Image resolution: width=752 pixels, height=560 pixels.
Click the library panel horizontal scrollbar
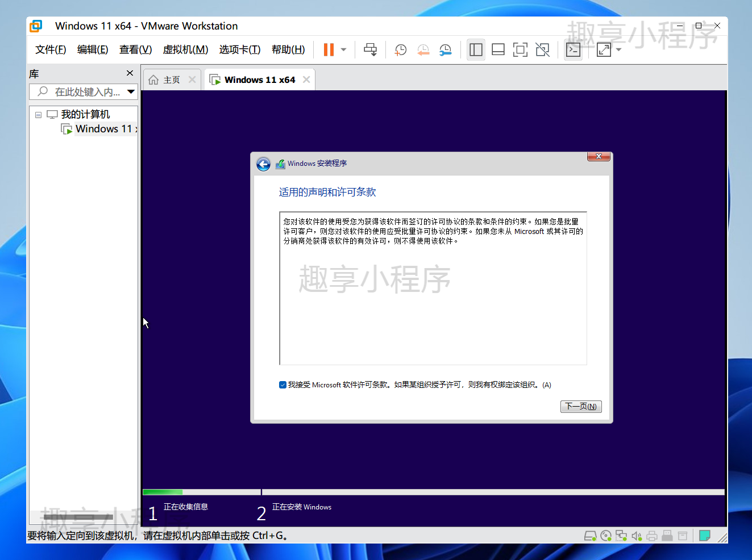tap(78, 517)
